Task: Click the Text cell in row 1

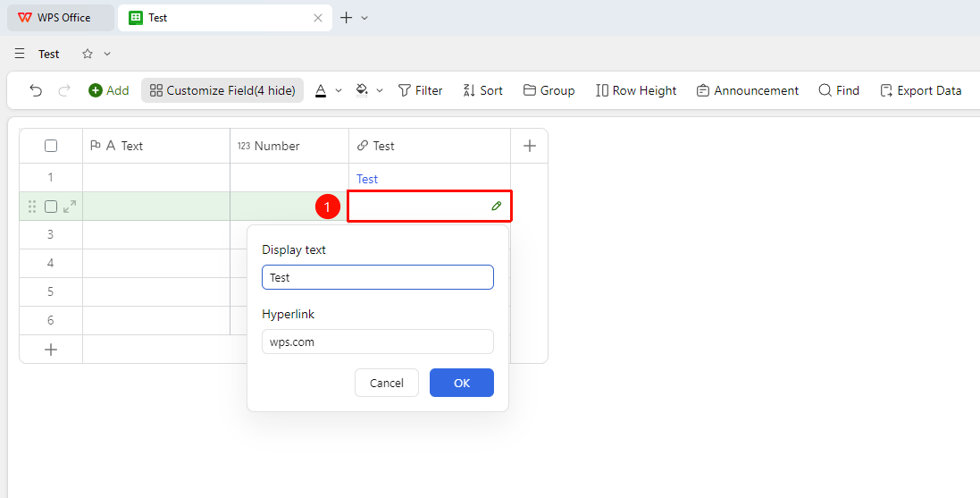Action: tap(156, 178)
